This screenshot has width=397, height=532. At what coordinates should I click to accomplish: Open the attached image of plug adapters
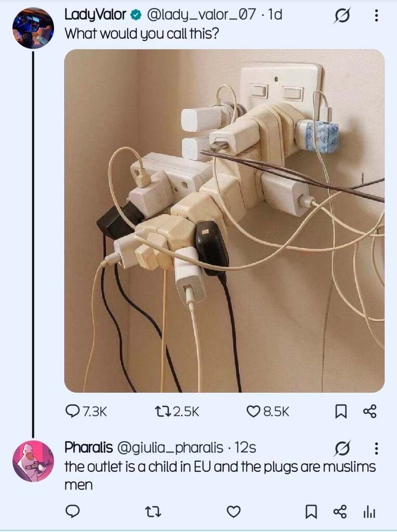point(224,221)
